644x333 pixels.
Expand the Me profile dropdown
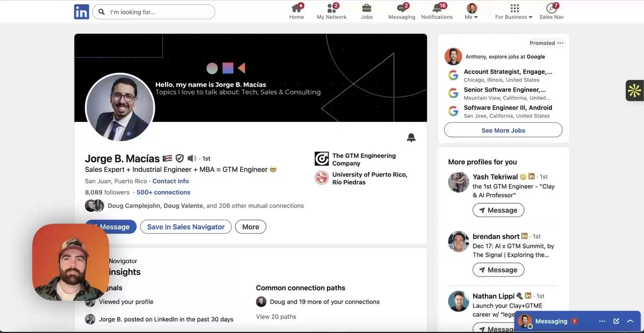(471, 12)
